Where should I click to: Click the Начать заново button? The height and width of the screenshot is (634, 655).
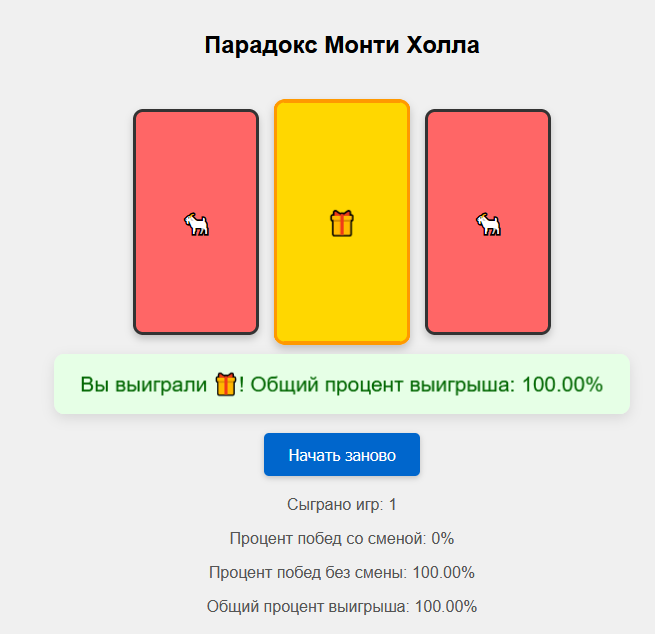point(342,454)
